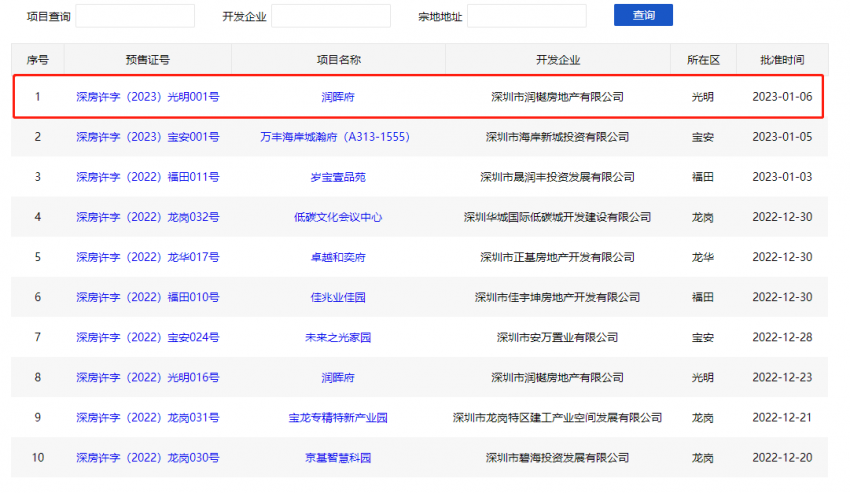Open presale permit 深房许字(2022)龙岗030号
The image size is (850, 493).
147,458
